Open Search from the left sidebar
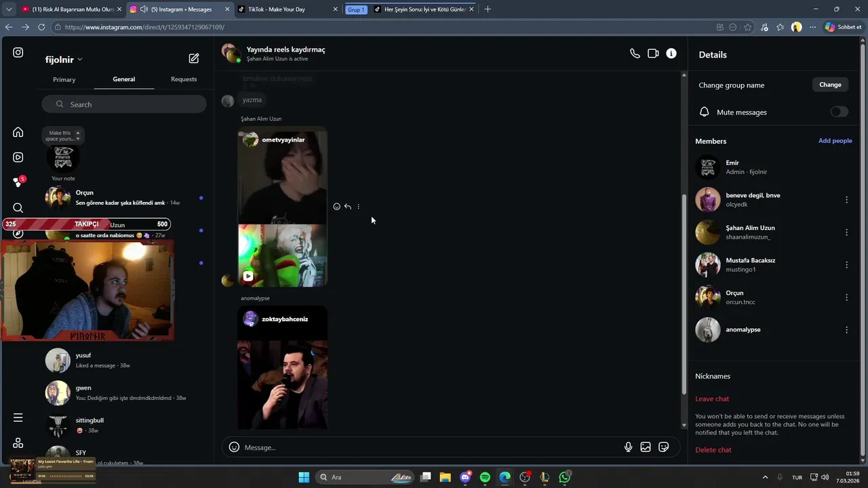Screen dimensions: 868x488 pos(18,208)
